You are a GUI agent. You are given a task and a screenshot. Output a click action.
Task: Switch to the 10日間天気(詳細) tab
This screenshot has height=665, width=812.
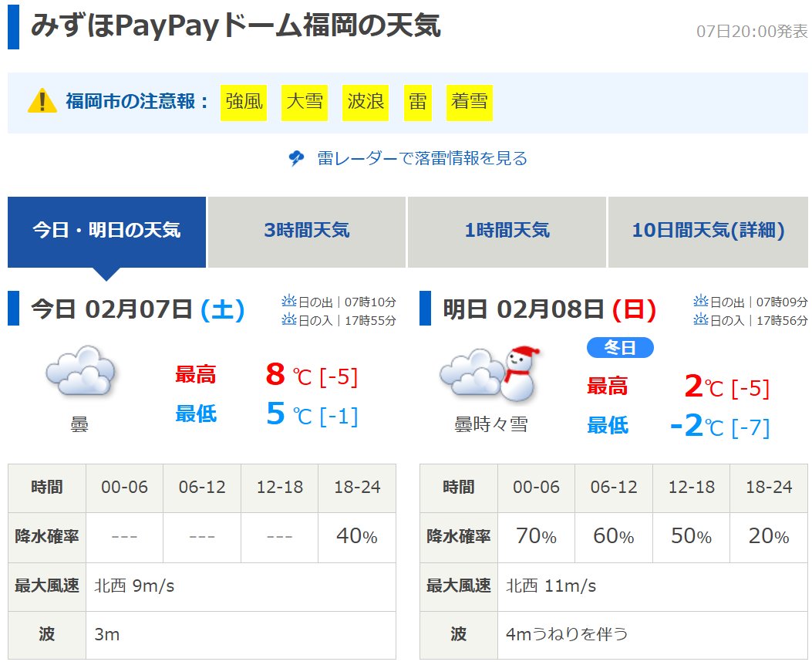(708, 232)
